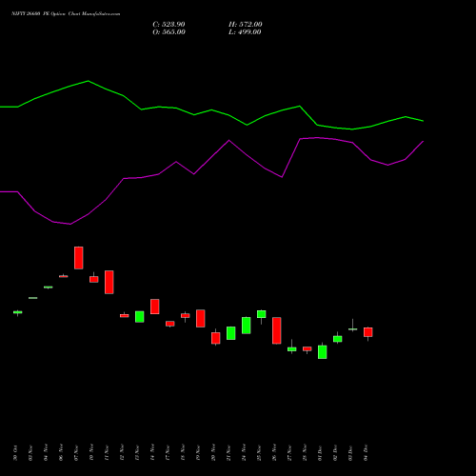Click the "30 Oct" date axis label
This screenshot has height=476, width=476.
[x=15, y=453]
